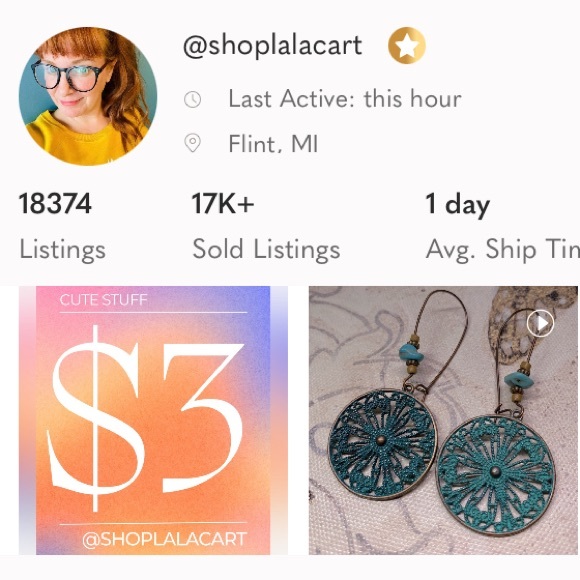
Task: Click the @SHOPLALACART text on banner
Action: pyautogui.click(x=164, y=539)
